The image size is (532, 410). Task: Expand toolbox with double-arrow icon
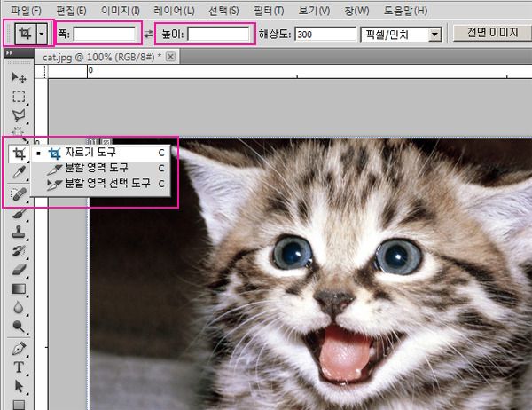pos(9,53)
